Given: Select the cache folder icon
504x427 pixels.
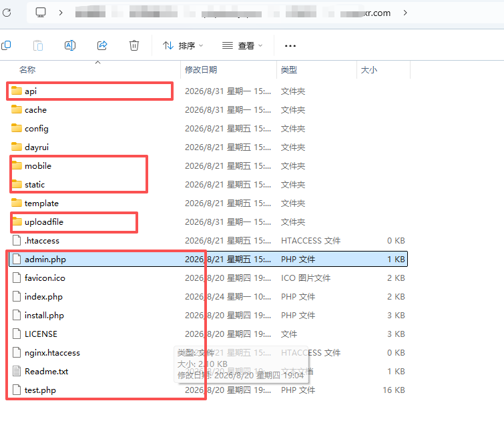Looking at the screenshot, I should coord(17,109).
